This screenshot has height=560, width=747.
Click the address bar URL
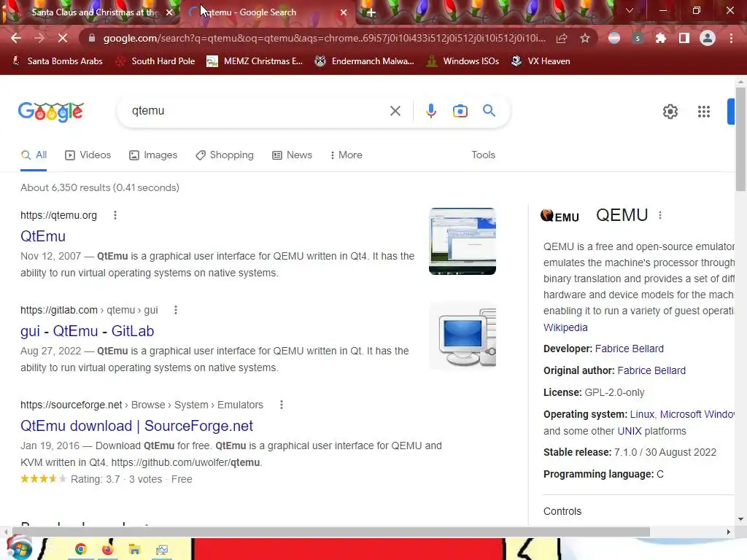click(324, 38)
